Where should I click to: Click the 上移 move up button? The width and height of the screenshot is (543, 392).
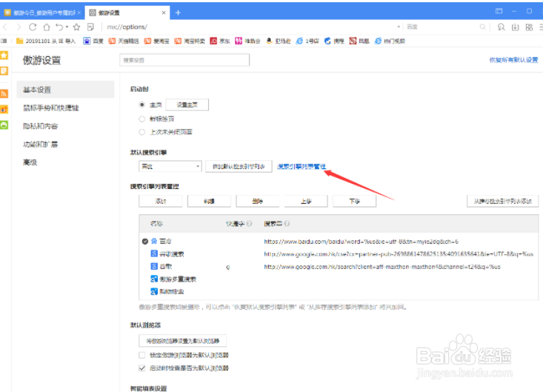[x=306, y=202]
